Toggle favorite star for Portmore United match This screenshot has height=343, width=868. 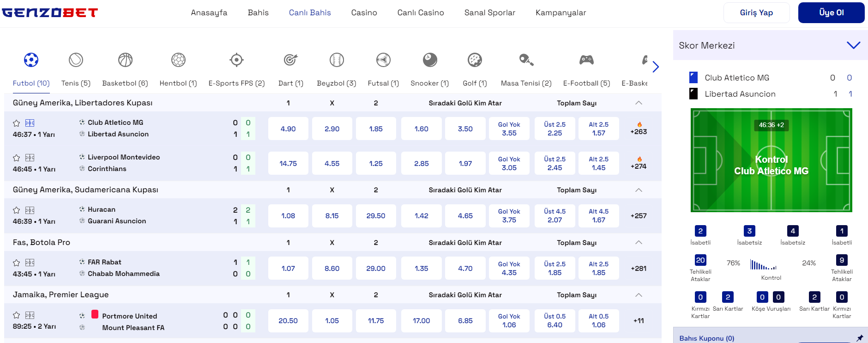point(17,315)
